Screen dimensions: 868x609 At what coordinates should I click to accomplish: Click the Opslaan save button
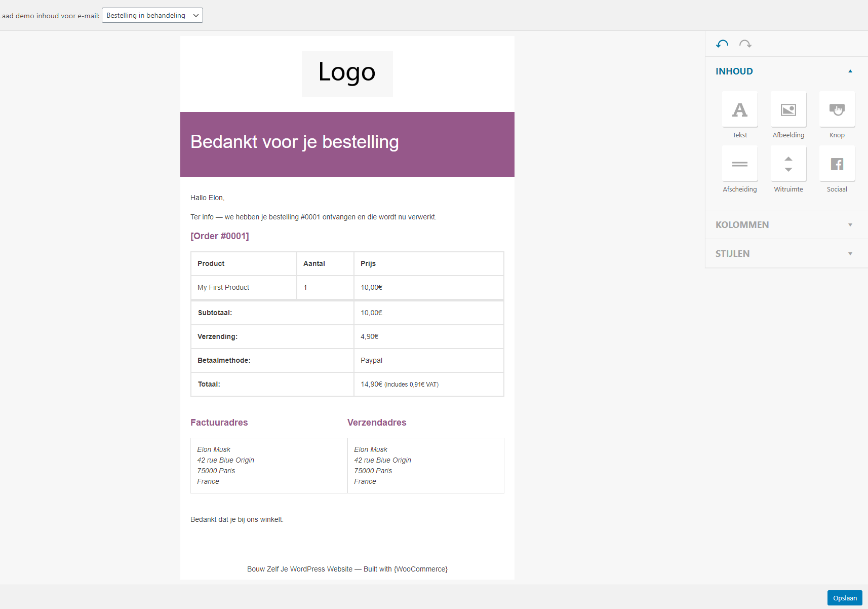(x=845, y=598)
